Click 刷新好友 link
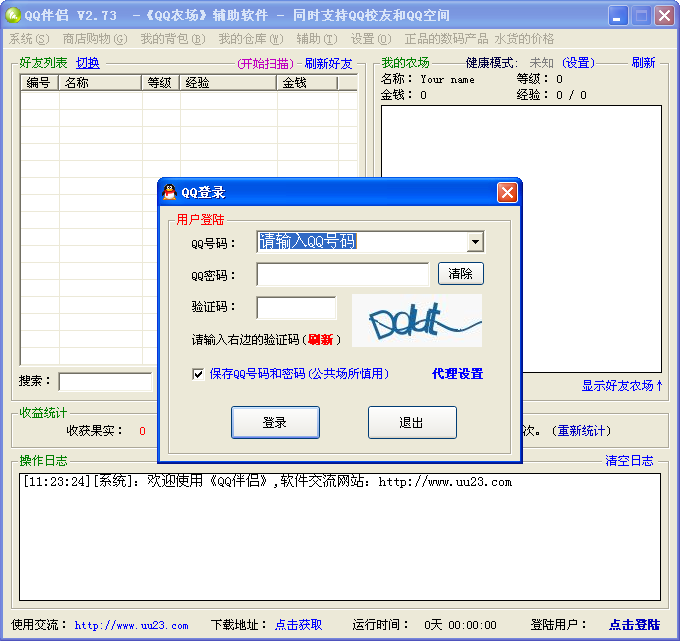Screen dimensions: 680x641 (328, 64)
